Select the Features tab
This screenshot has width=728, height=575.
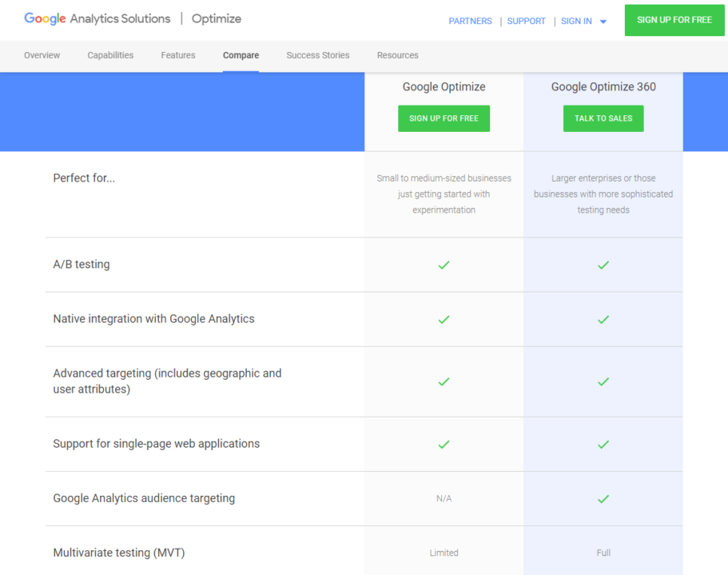pos(177,55)
